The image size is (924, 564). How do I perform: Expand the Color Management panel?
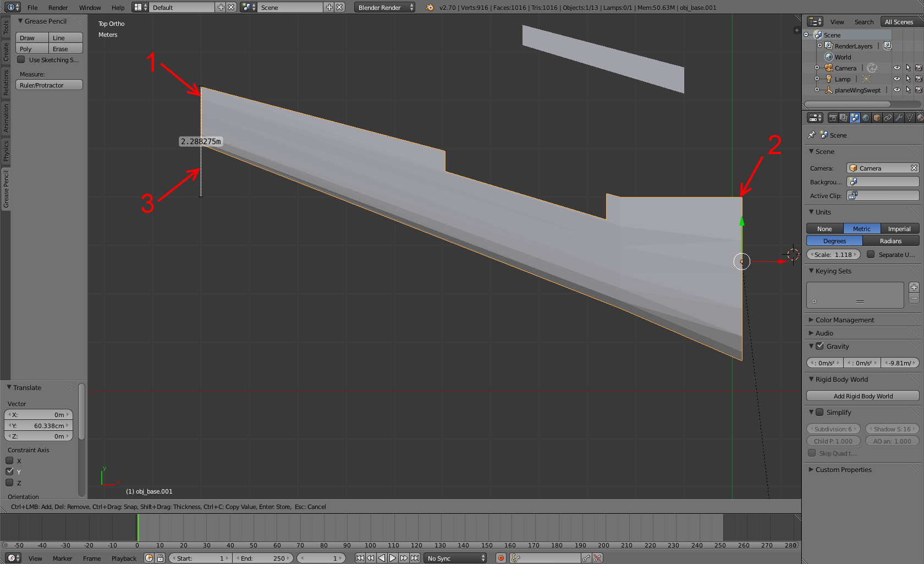[x=844, y=320]
